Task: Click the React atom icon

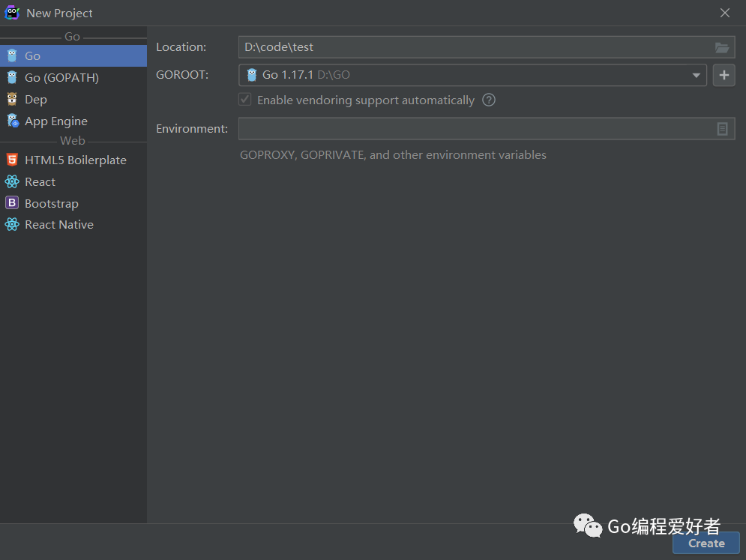Action: click(12, 181)
